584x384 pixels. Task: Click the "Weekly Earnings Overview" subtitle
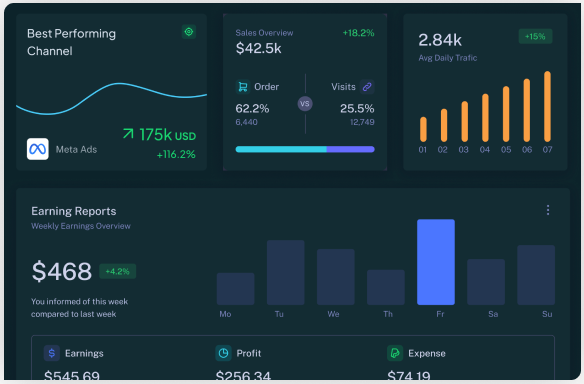81,226
